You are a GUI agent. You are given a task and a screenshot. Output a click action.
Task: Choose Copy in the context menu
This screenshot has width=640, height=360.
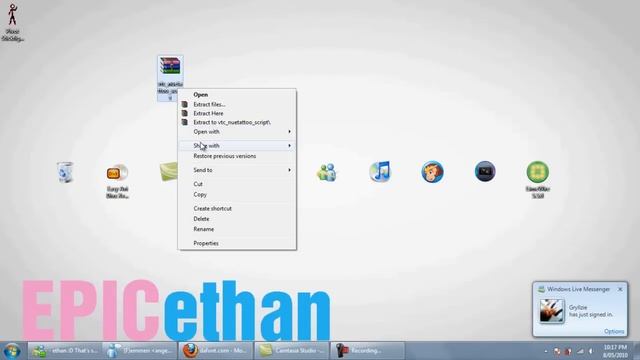[x=237, y=195]
